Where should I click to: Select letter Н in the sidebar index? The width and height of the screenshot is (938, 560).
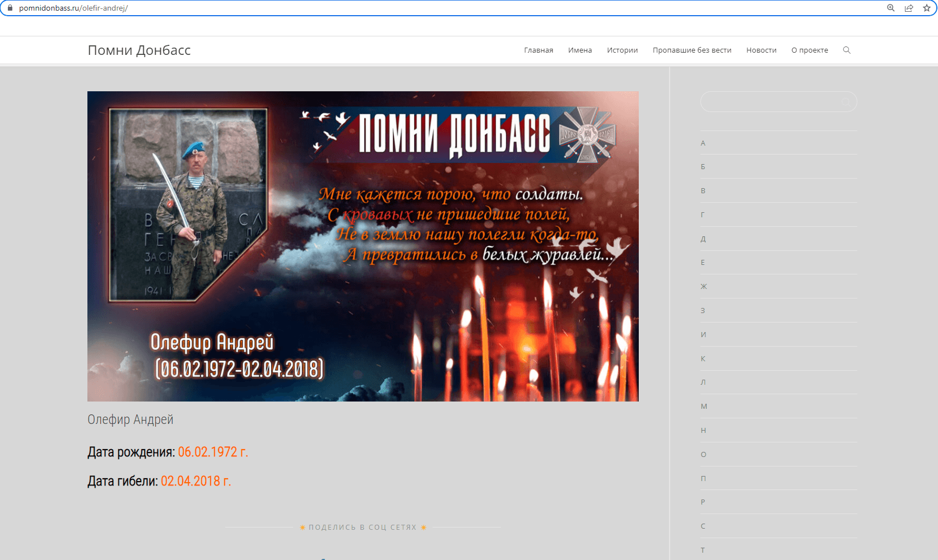pyautogui.click(x=703, y=431)
